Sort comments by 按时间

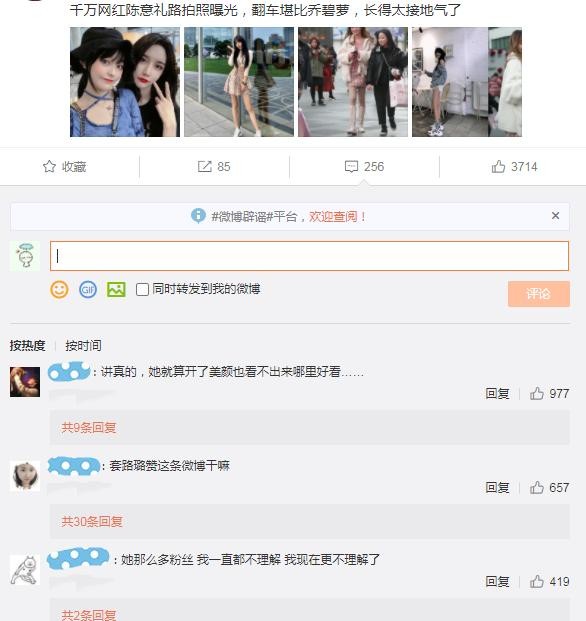point(83,345)
